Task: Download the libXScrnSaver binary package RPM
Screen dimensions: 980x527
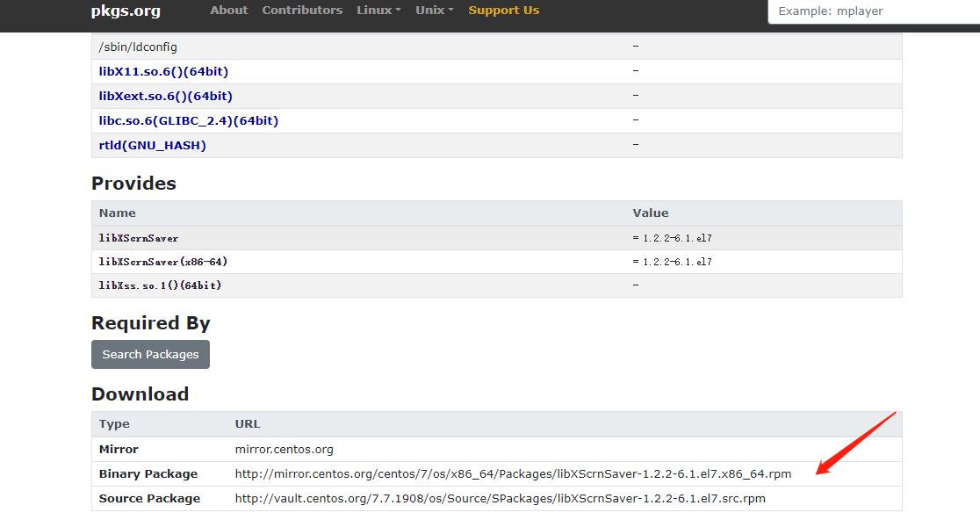Action: [x=512, y=473]
